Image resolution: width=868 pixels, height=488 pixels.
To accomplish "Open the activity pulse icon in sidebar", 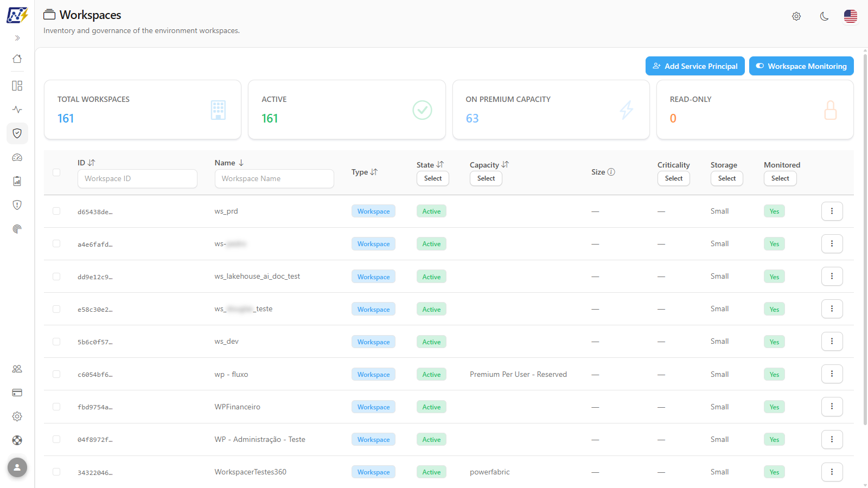I will coord(17,110).
